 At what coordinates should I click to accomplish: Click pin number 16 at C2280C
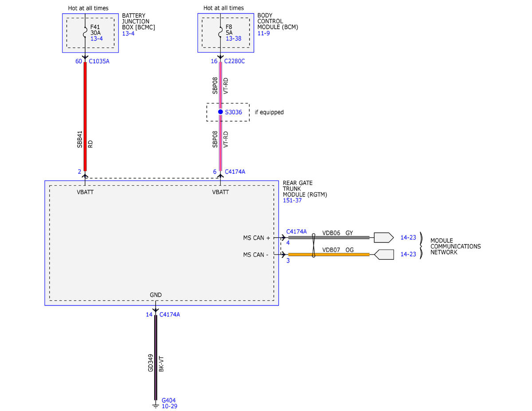[214, 61]
